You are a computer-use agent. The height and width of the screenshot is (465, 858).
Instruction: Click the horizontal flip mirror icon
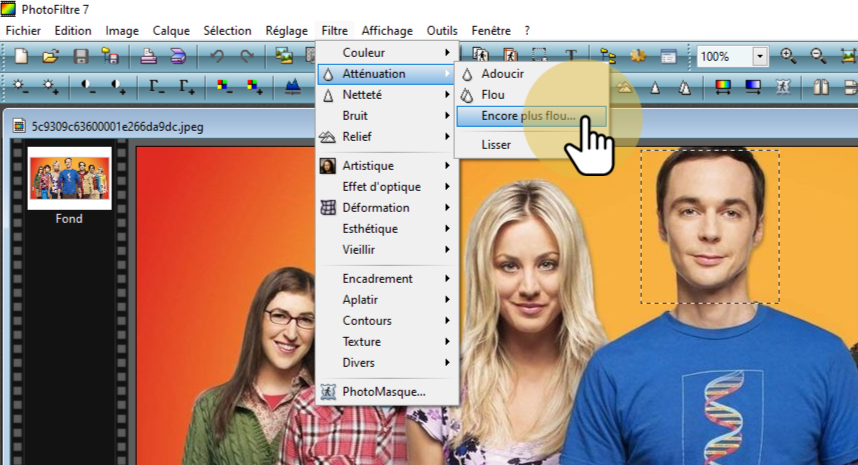[x=821, y=87]
